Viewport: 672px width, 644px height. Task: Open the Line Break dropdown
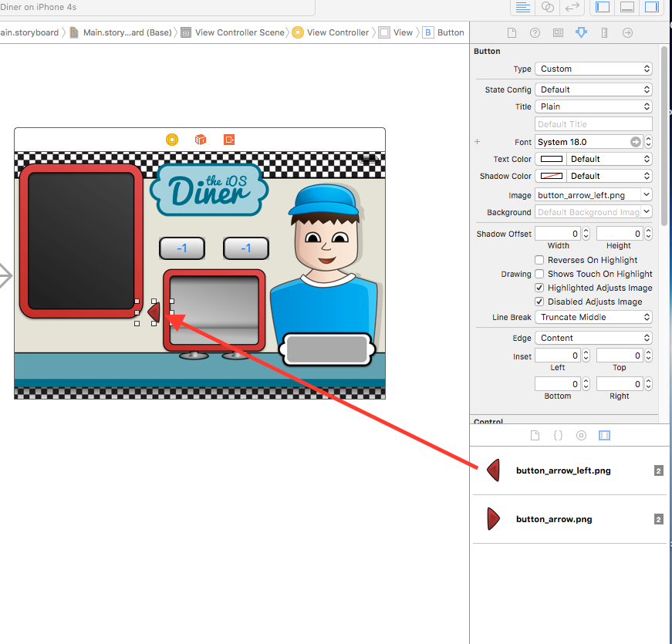593,317
